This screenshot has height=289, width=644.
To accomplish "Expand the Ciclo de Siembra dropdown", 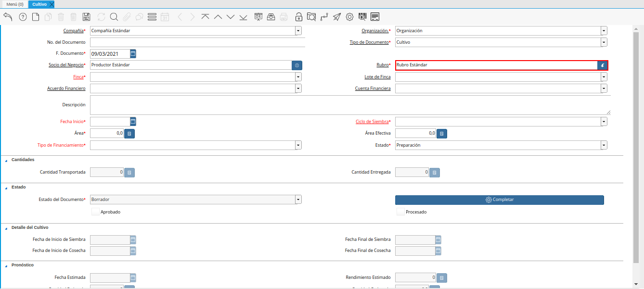I will tap(604, 122).
